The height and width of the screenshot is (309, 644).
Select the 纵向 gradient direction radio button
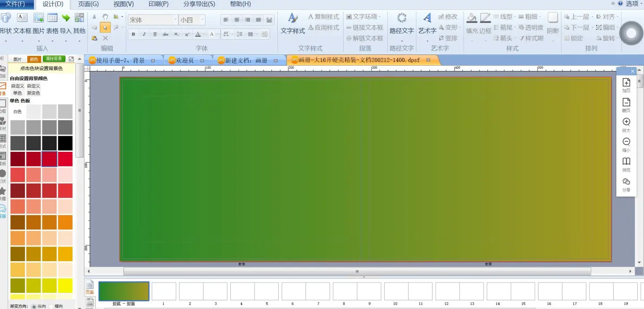click(34, 306)
